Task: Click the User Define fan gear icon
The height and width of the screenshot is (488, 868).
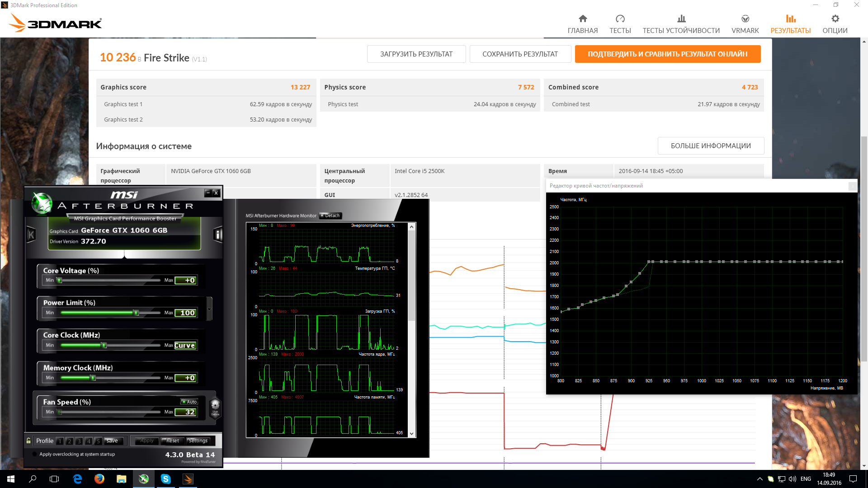Action: [215, 405]
